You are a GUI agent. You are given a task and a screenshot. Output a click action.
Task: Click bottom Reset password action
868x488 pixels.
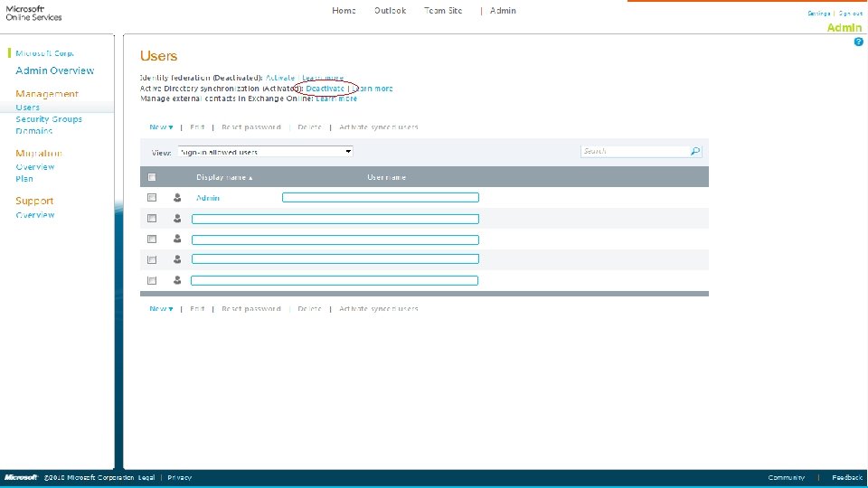(251, 309)
